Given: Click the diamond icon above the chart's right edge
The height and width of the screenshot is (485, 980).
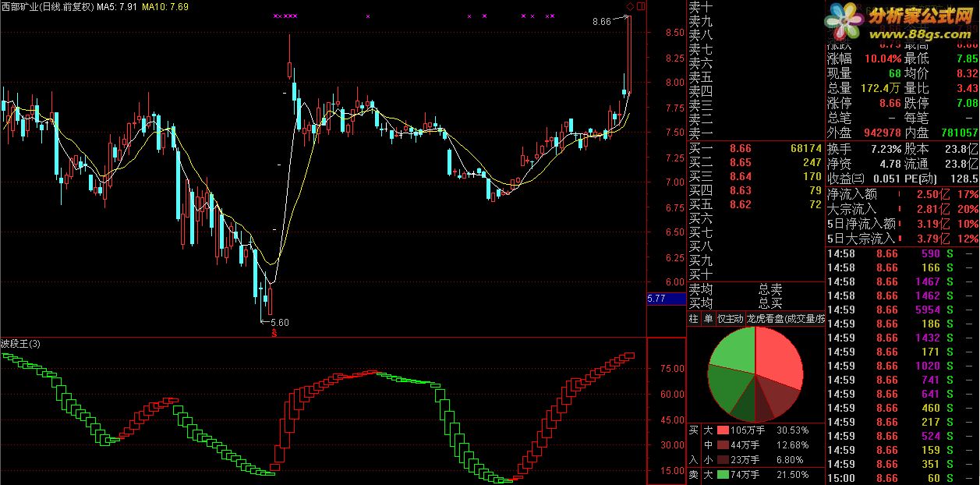Looking at the screenshot, I should (630, 6).
